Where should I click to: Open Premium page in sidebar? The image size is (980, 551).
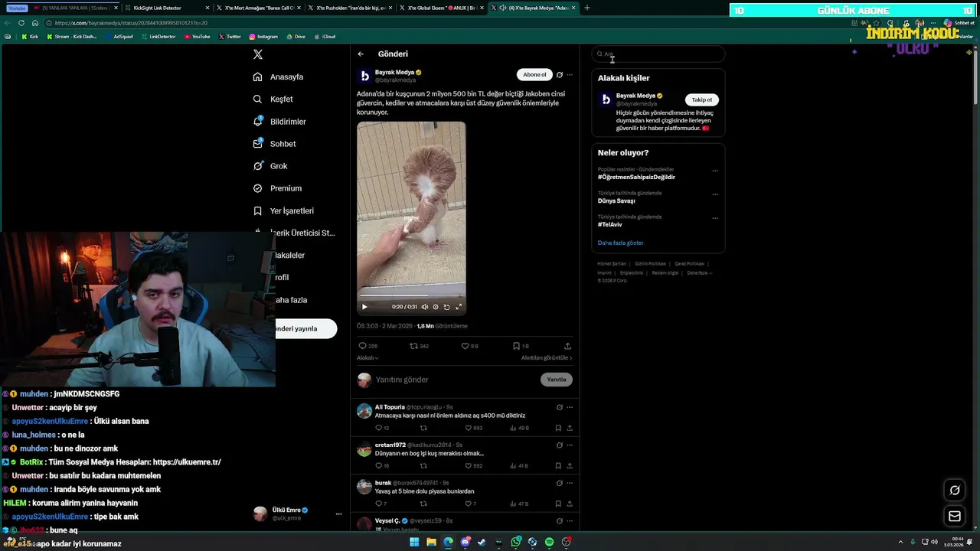tap(277, 188)
